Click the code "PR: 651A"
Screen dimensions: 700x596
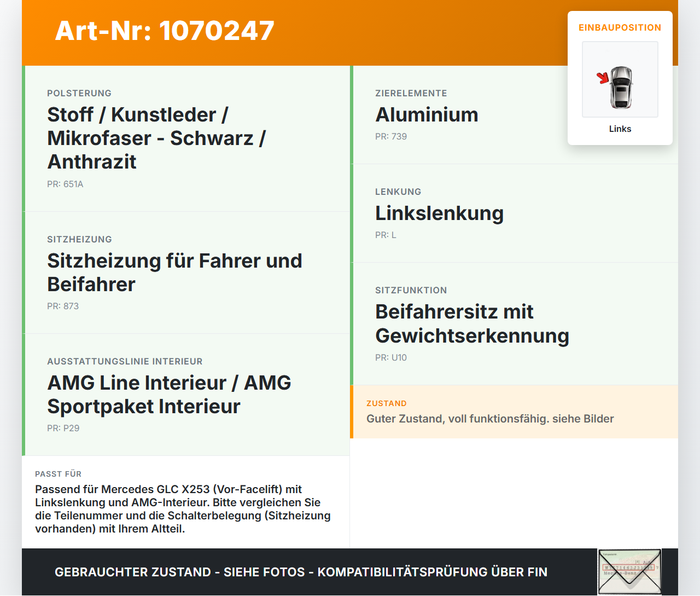pos(65,184)
